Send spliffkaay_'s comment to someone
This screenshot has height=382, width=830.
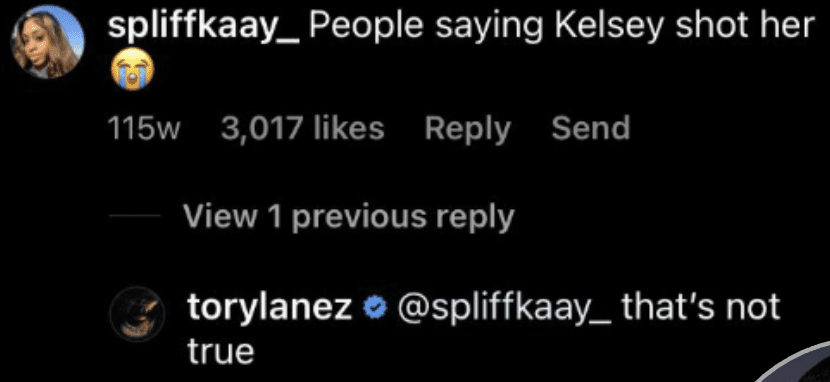tap(590, 129)
